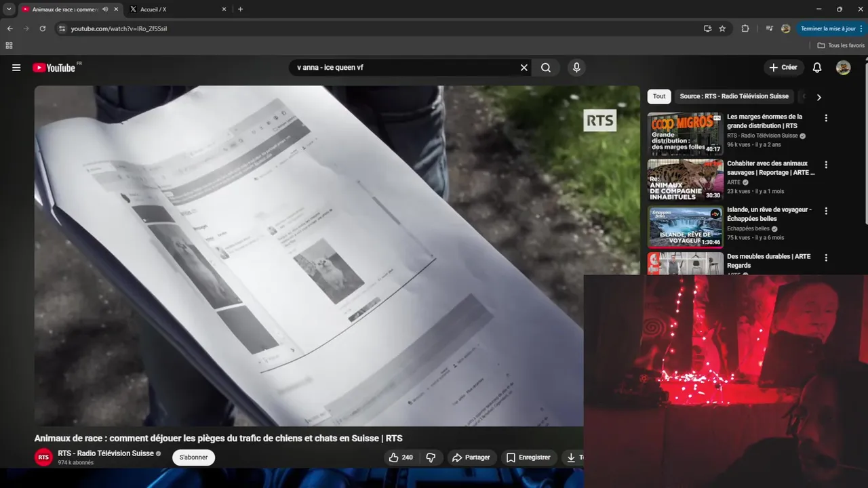Click the video title text Animaux de race

coord(218,439)
